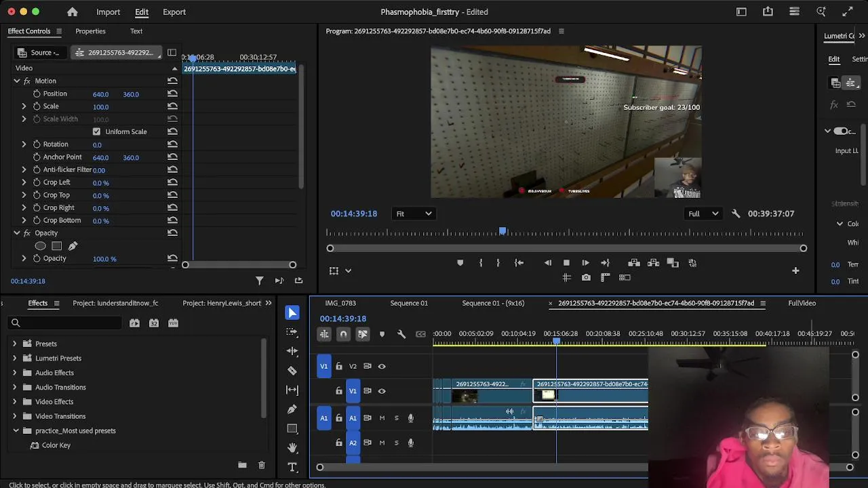Expand the Scale property
The width and height of the screenshot is (868, 488).
point(24,106)
